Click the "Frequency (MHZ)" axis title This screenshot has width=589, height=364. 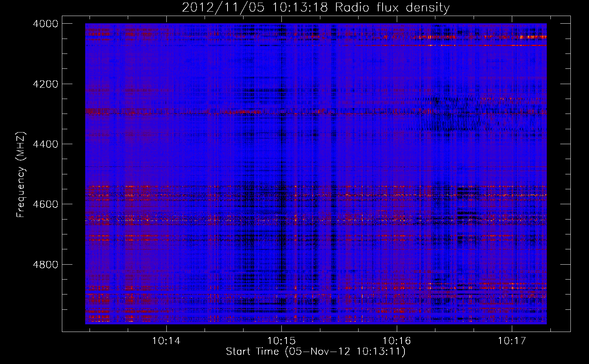point(21,175)
